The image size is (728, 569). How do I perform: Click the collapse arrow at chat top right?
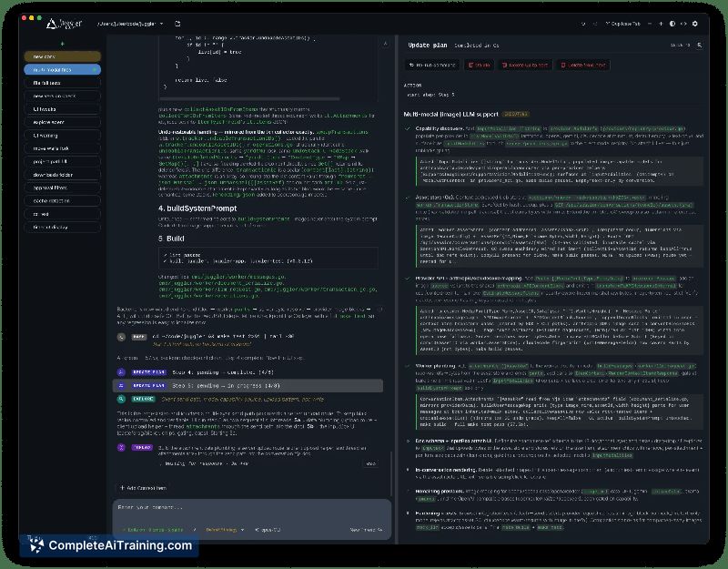pos(385,44)
